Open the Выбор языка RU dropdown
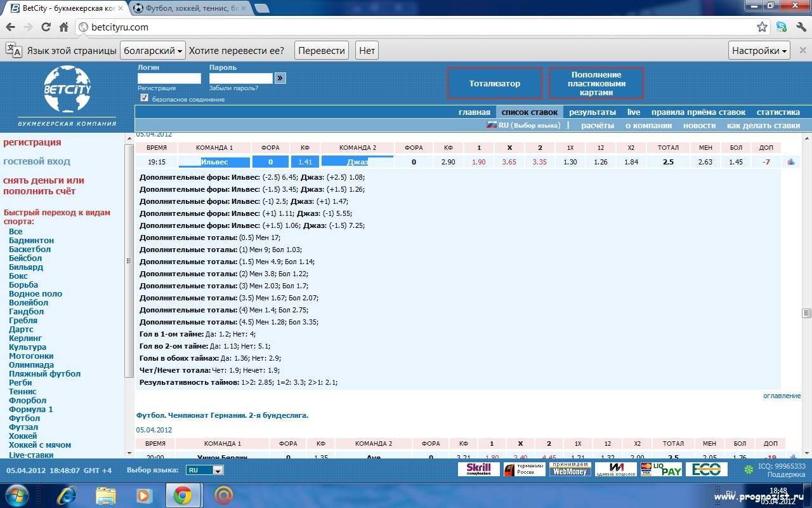 [x=205, y=471]
